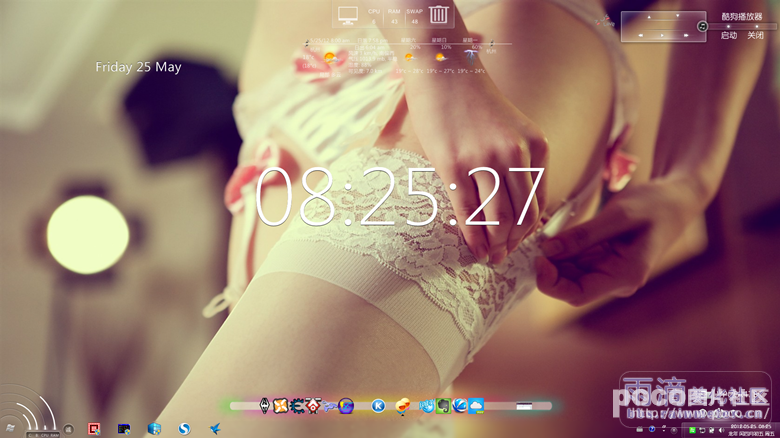Open the purple lightning orb icon in the dock
The image size is (780, 438).
click(x=346, y=406)
